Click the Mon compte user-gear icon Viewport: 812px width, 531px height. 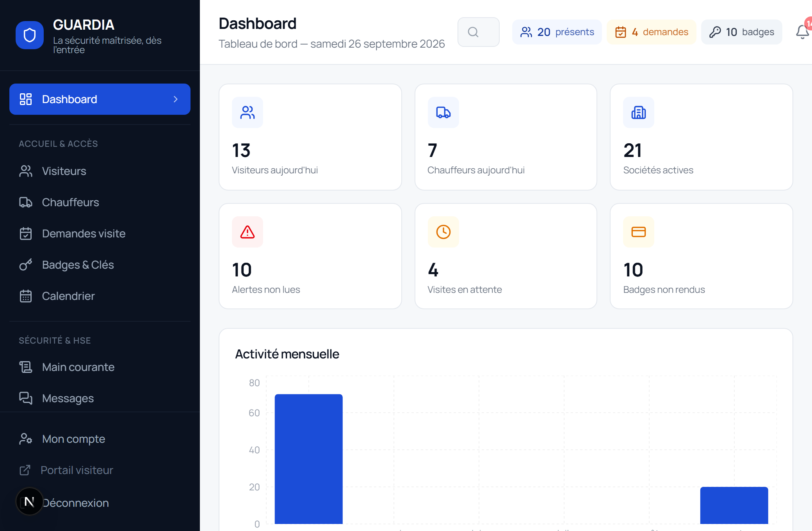(26, 439)
